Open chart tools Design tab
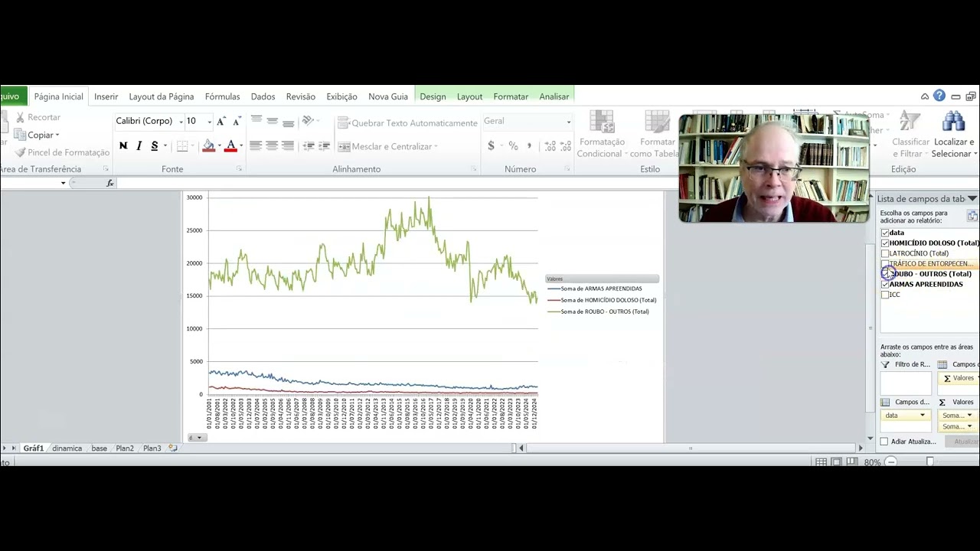The width and height of the screenshot is (980, 551). tap(433, 96)
